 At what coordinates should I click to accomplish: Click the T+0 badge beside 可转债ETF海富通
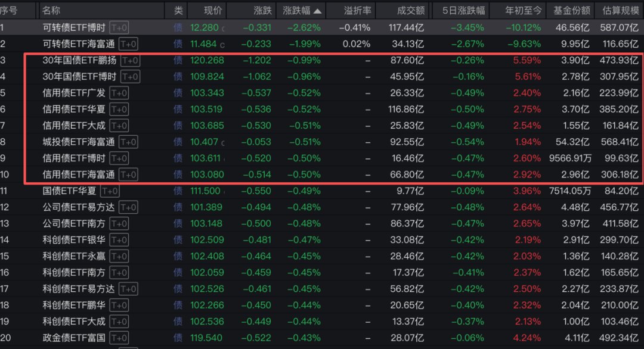(128, 44)
